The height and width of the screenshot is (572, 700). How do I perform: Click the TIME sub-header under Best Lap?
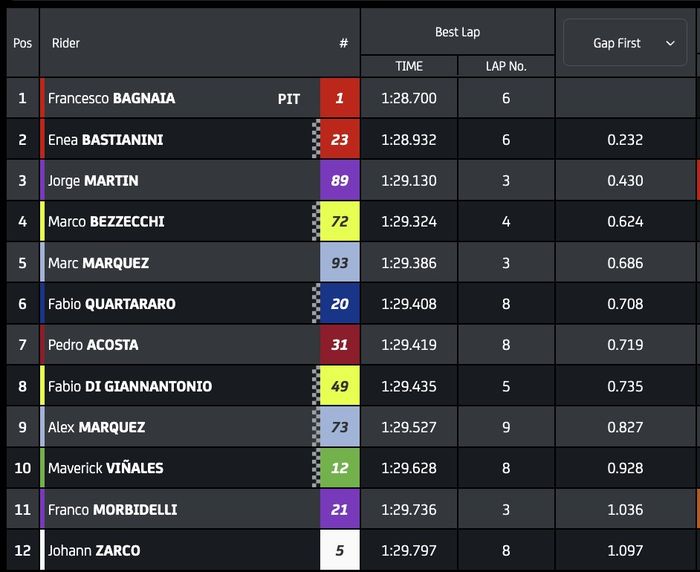click(409, 66)
